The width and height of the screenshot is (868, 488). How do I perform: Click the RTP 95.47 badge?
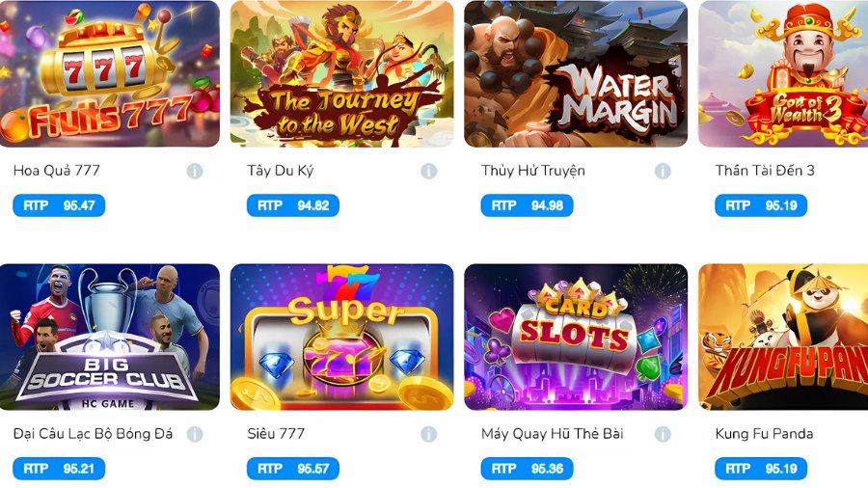coord(59,205)
